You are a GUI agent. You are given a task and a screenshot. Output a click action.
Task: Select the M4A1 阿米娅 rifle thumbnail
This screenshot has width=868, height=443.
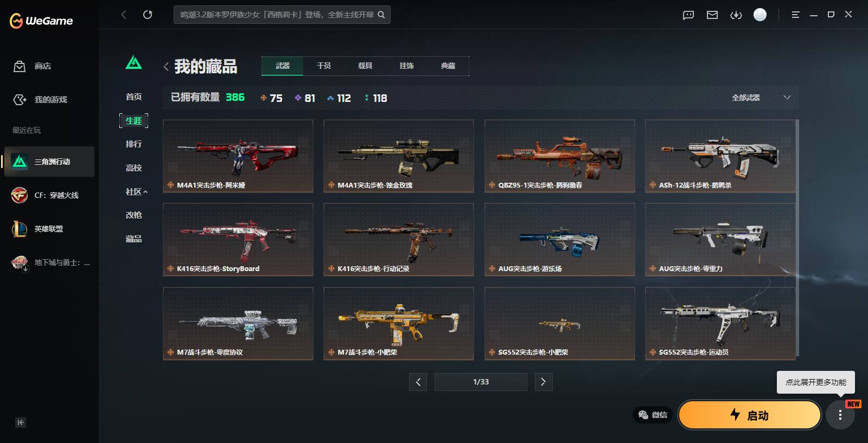click(238, 156)
